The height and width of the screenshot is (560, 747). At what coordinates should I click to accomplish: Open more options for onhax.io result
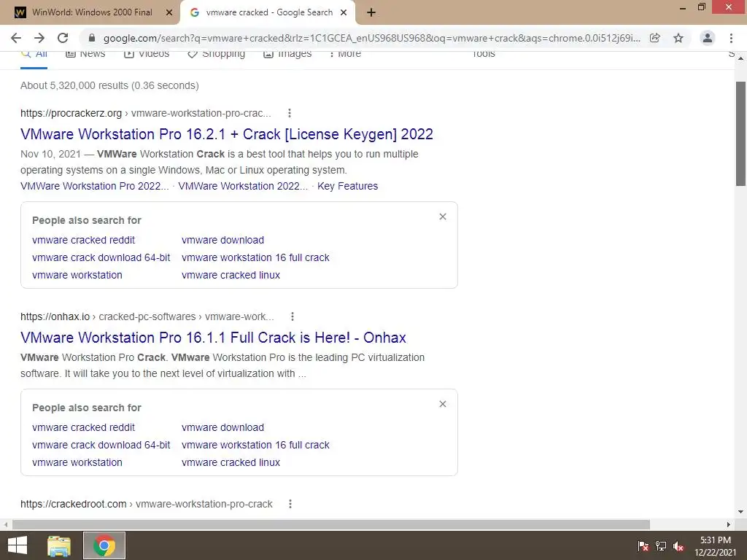(x=293, y=316)
